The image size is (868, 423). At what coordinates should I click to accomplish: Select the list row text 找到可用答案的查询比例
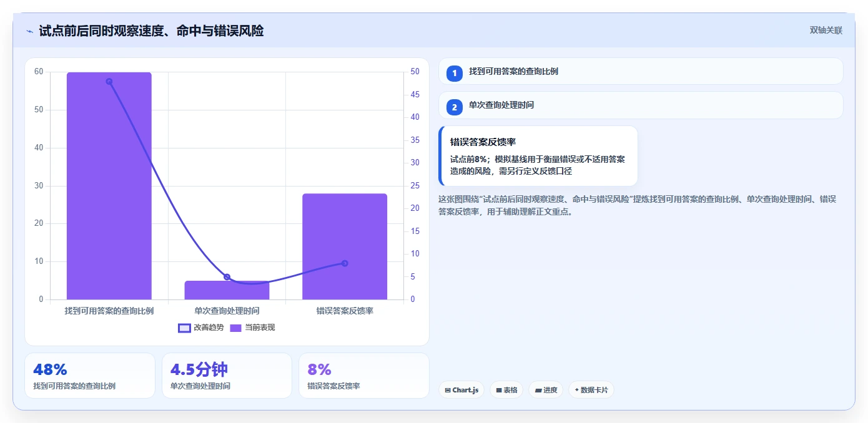514,71
